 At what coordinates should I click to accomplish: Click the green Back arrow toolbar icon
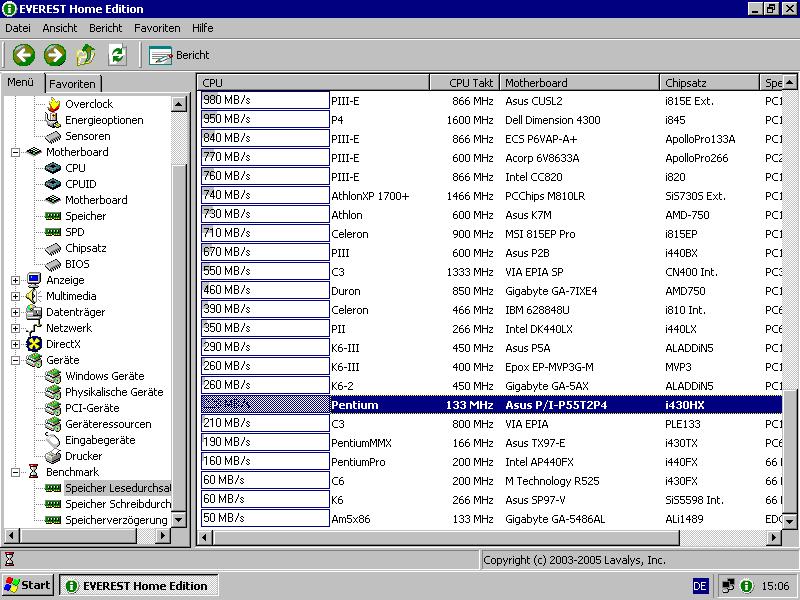[x=24, y=55]
